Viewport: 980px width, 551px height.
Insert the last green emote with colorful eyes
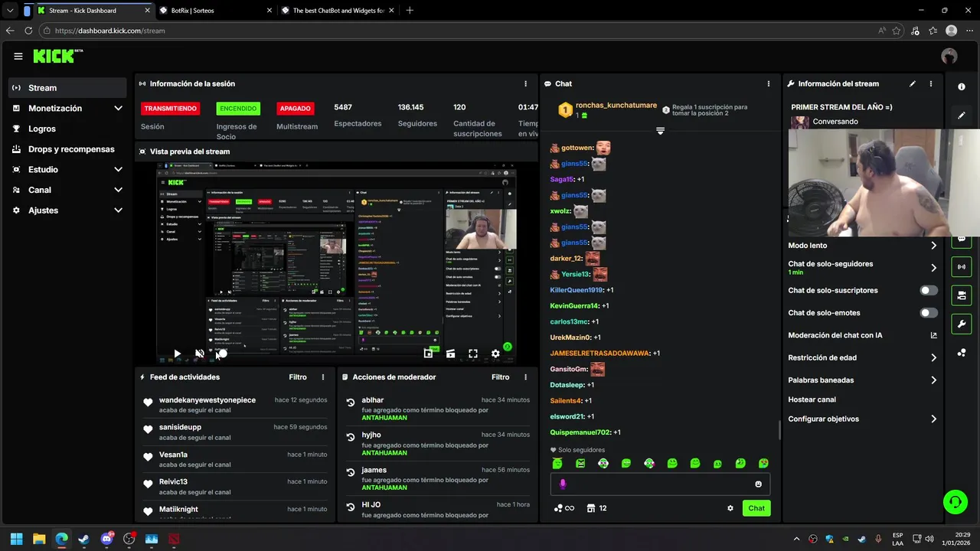(763, 463)
